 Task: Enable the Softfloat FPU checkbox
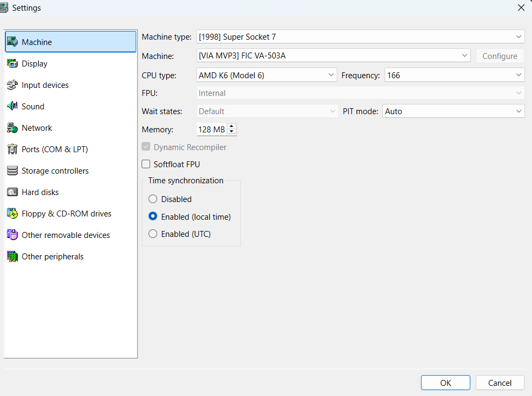146,165
